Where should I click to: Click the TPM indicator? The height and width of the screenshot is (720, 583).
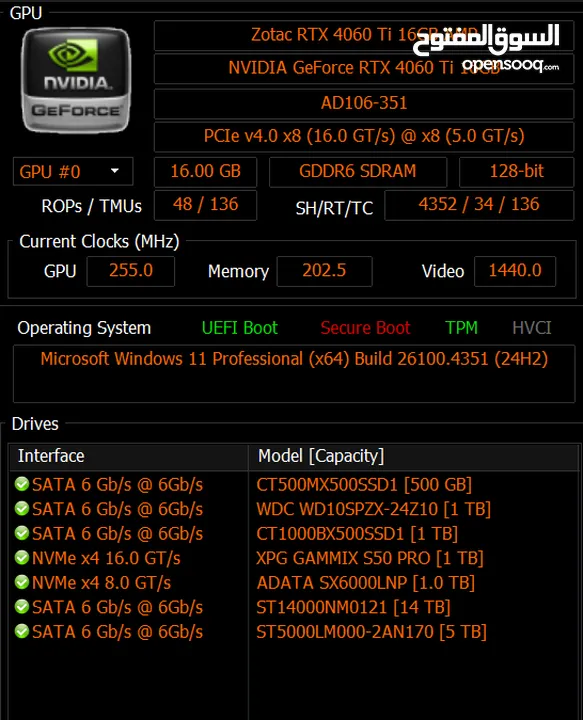click(x=461, y=328)
